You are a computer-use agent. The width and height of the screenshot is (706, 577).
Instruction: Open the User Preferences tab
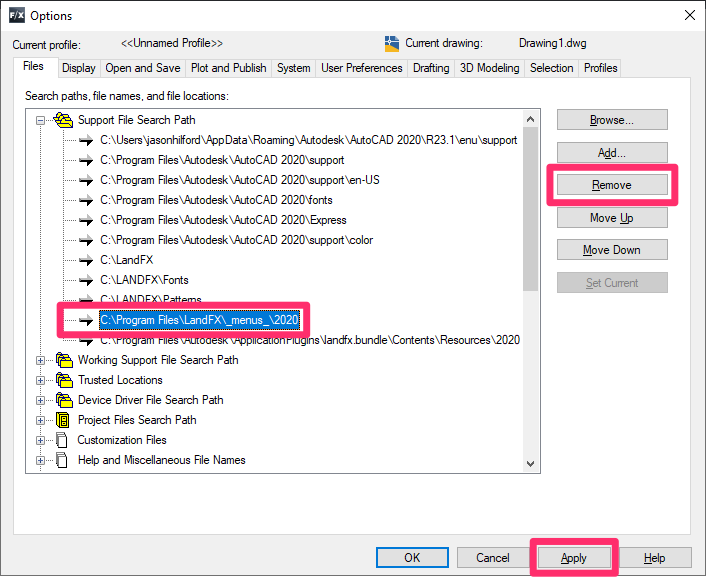(362, 68)
